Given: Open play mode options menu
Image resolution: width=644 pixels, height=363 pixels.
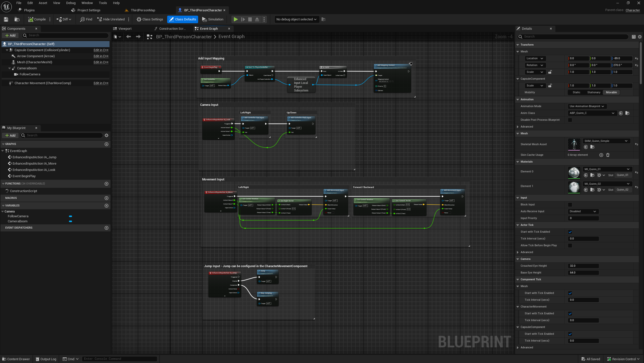Looking at the screenshot, I should [264, 19].
